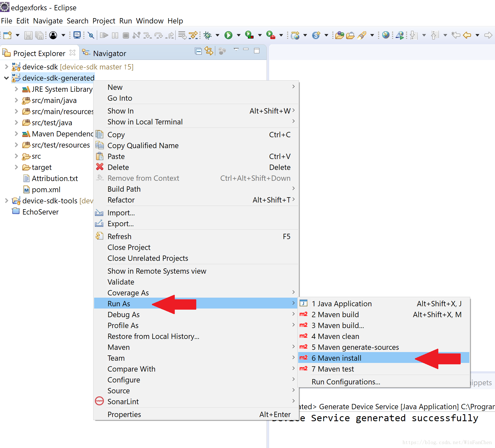This screenshot has height=448, width=495.
Task: Click the Suspend debug icon
Action: point(115,35)
